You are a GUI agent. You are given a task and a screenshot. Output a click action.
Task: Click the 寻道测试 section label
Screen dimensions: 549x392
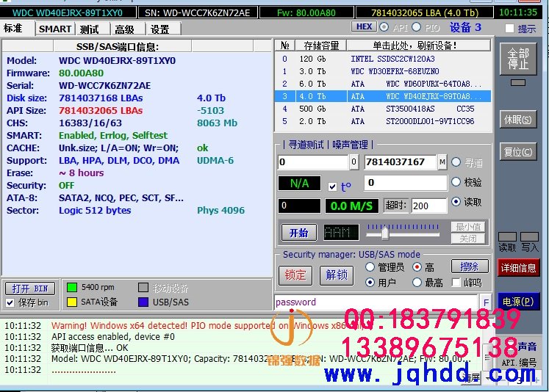[306, 145]
